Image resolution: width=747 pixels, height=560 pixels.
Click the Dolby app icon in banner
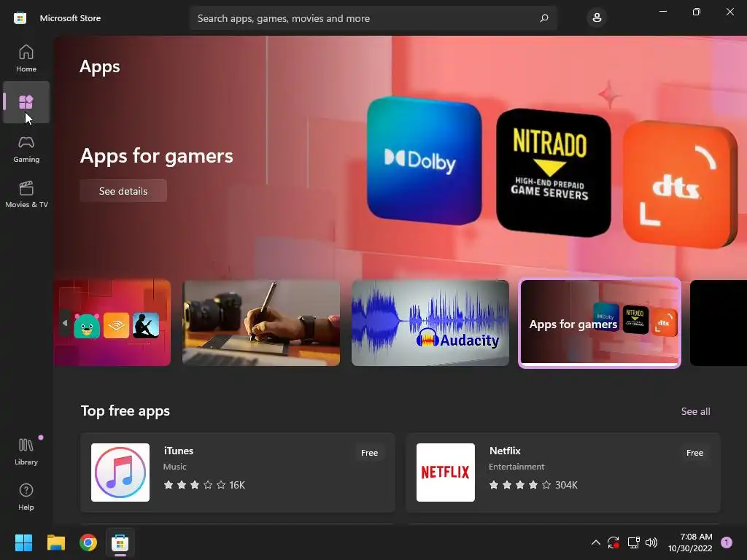pos(424,160)
